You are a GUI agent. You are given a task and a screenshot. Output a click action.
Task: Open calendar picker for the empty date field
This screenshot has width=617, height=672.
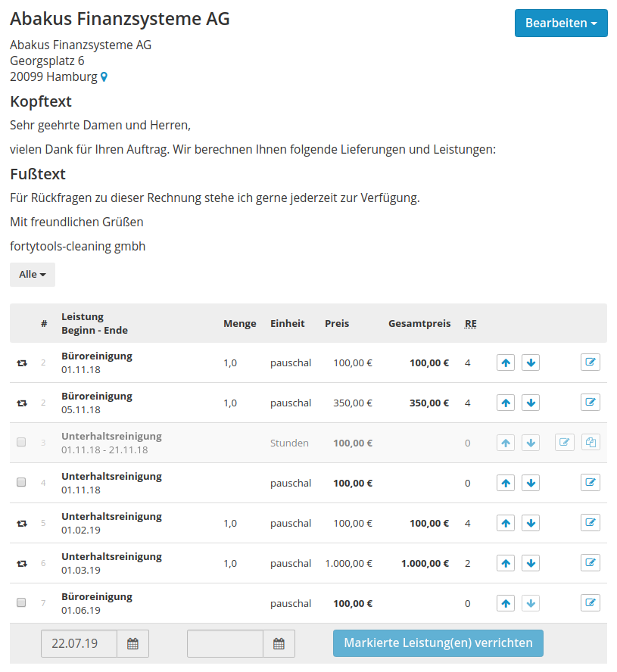coord(279,644)
